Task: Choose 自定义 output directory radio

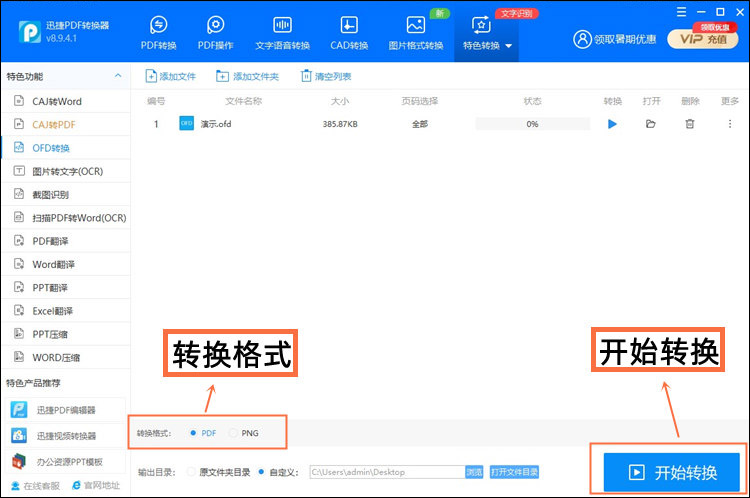Action: 261,472
